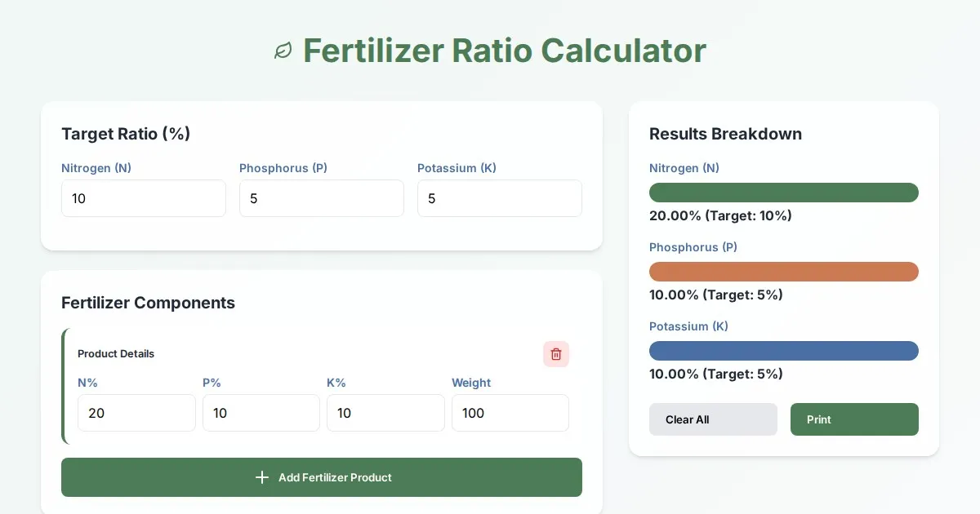This screenshot has width=980, height=514.
Task: Click the orange Phosphorus progress bar
Action: (x=784, y=272)
